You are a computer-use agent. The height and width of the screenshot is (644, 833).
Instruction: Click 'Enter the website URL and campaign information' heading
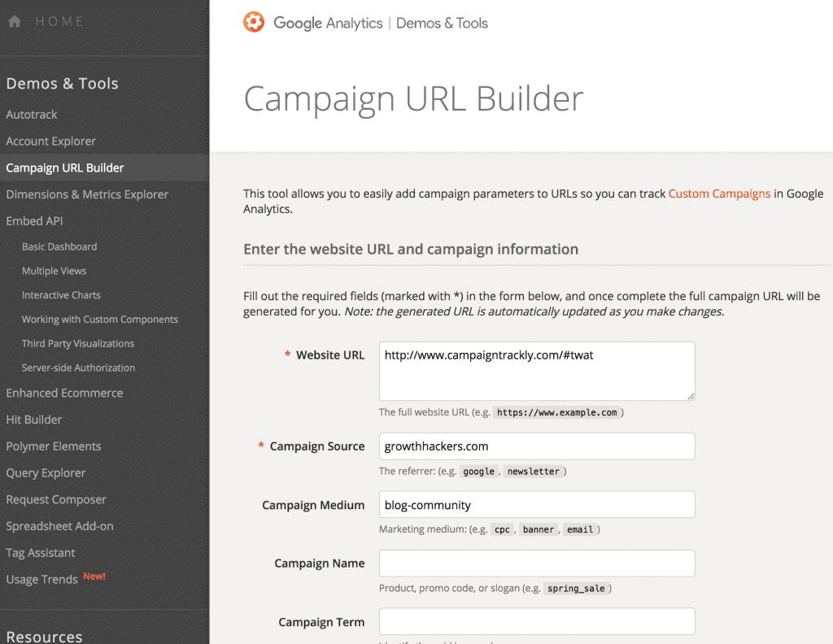point(411,249)
